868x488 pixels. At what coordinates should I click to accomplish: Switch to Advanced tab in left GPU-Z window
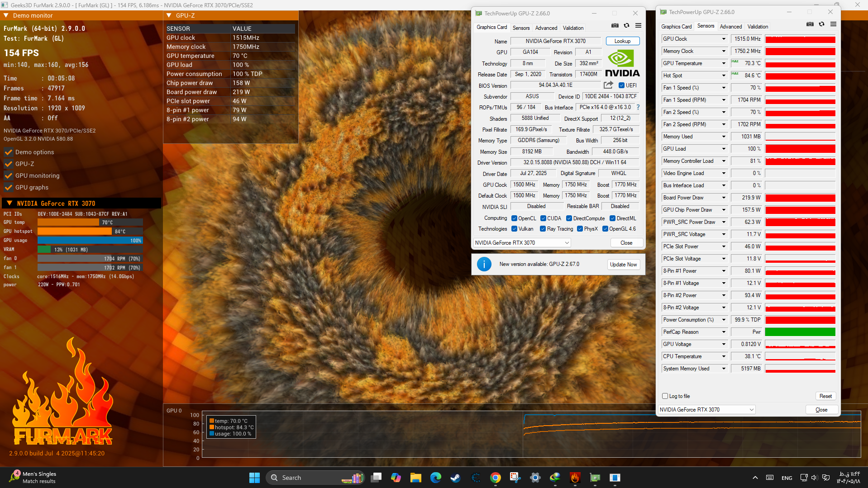coord(546,28)
